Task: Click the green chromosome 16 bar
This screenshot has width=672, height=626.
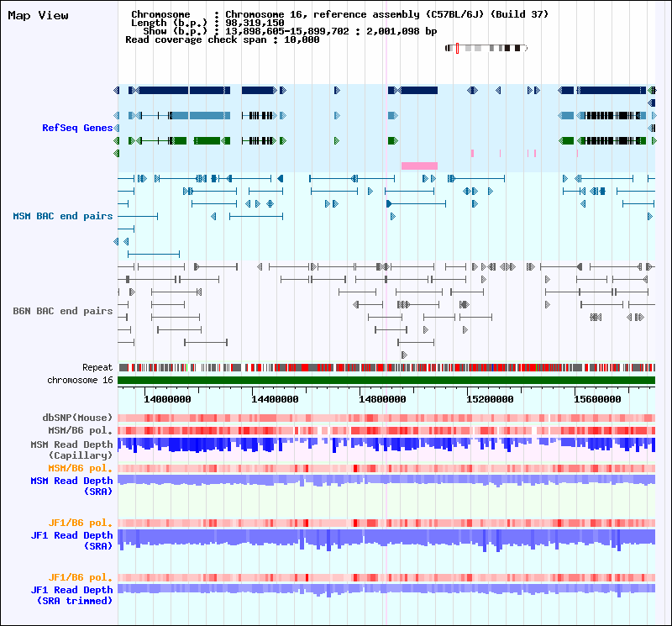Action: pos(386,381)
